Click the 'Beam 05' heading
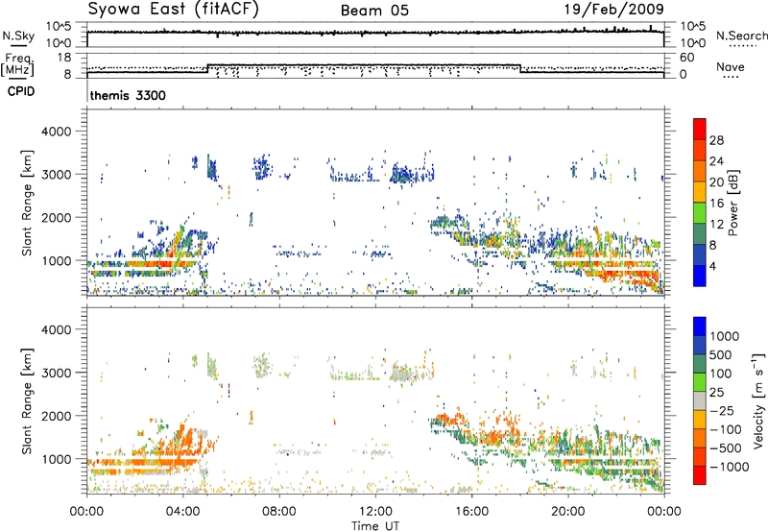The image size is (768, 532). 374,11
